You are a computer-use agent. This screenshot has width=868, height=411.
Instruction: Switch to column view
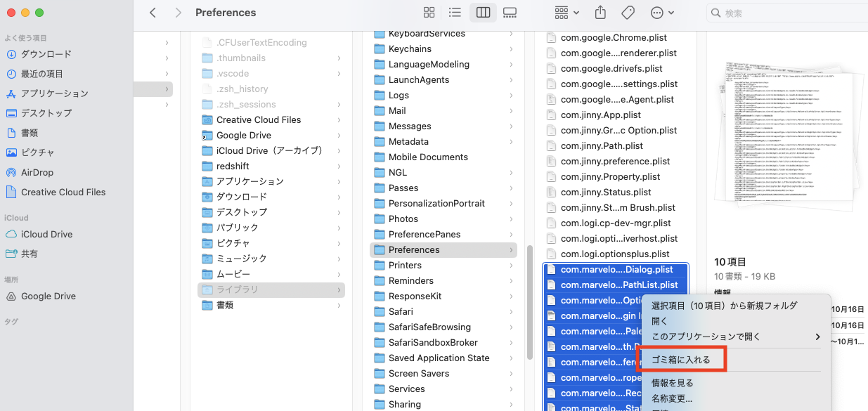[483, 13]
